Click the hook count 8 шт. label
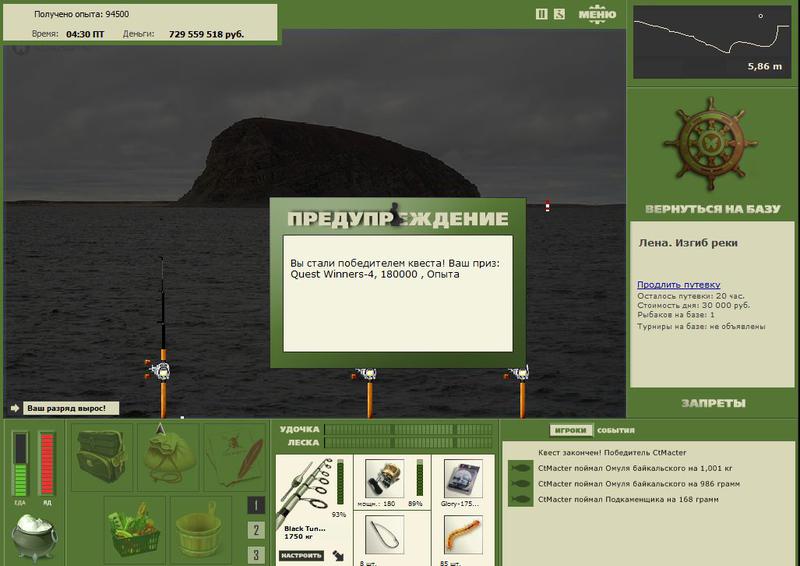The image size is (800, 566). pos(368,563)
